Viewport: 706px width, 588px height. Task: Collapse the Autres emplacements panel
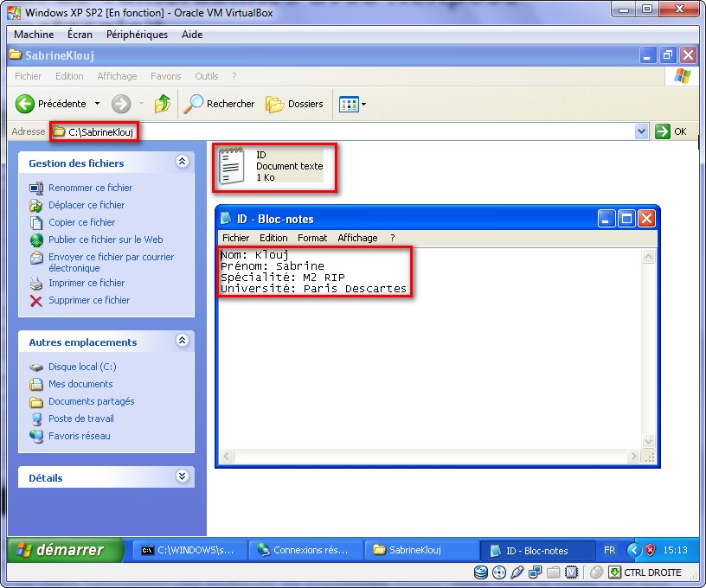tap(182, 341)
